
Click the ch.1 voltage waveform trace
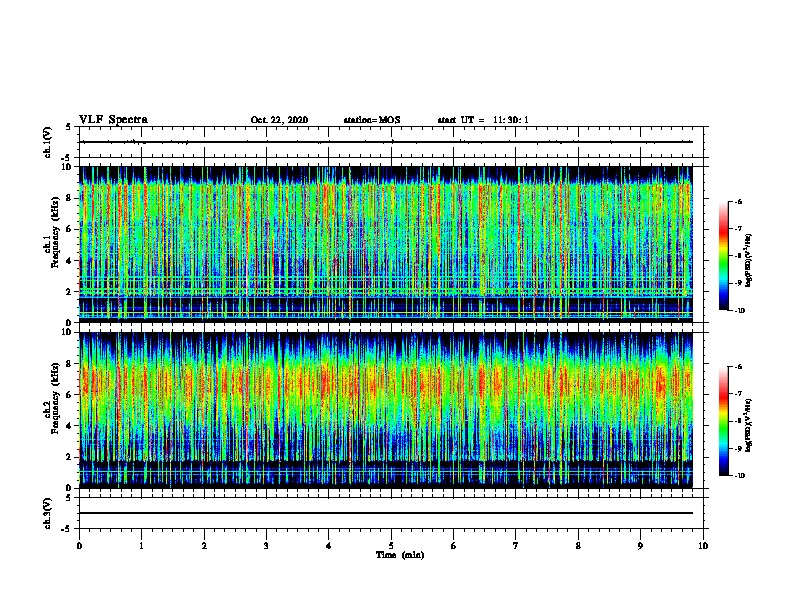coord(386,142)
